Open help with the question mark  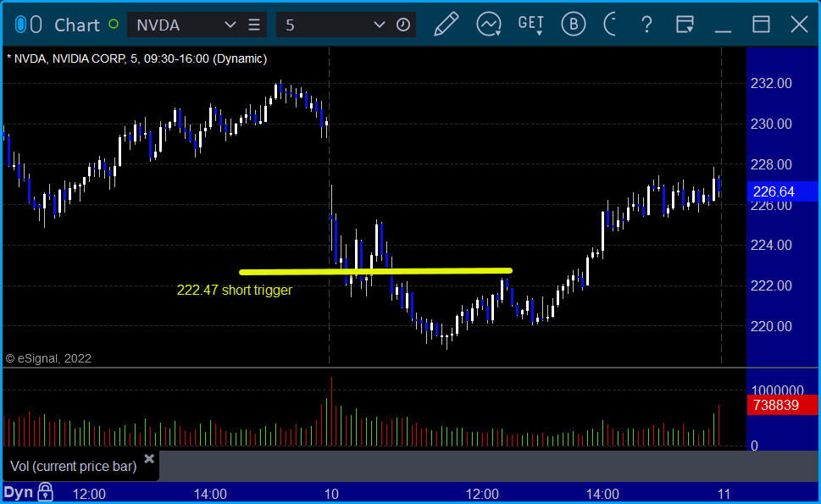pos(646,25)
